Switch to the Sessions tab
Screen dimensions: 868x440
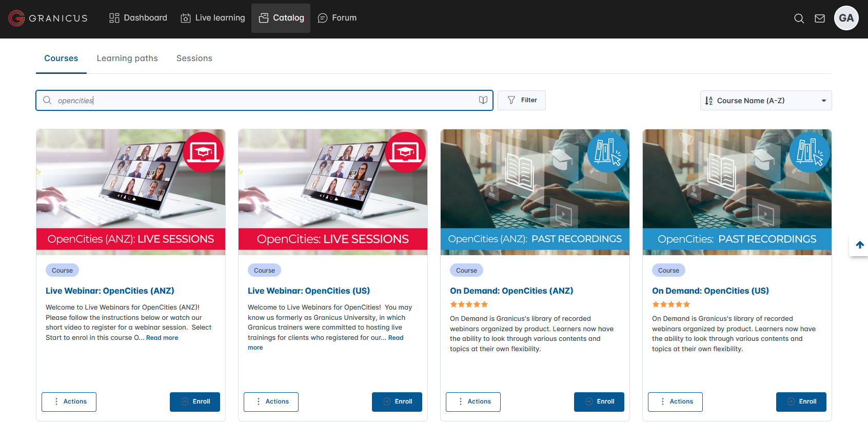pyautogui.click(x=194, y=59)
